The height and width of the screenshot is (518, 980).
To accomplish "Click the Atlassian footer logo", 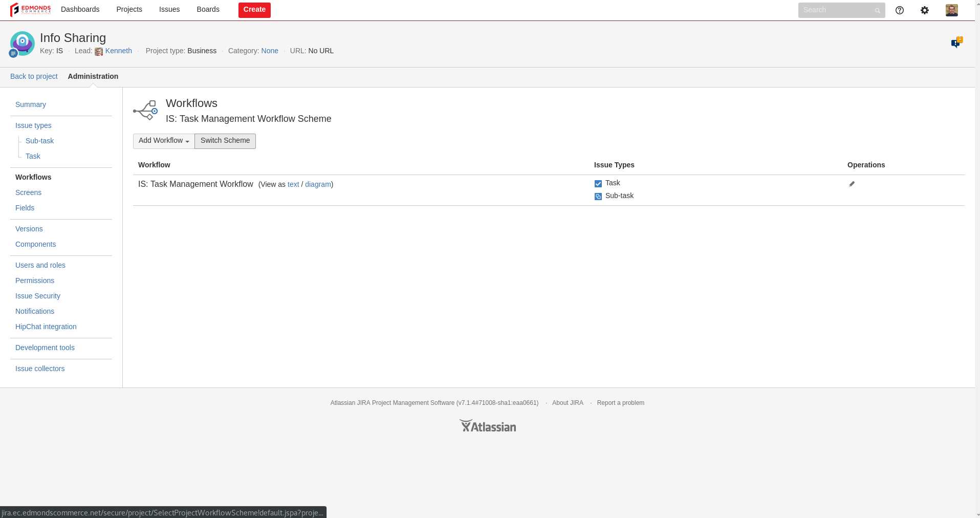I will click(x=488, y=426).
